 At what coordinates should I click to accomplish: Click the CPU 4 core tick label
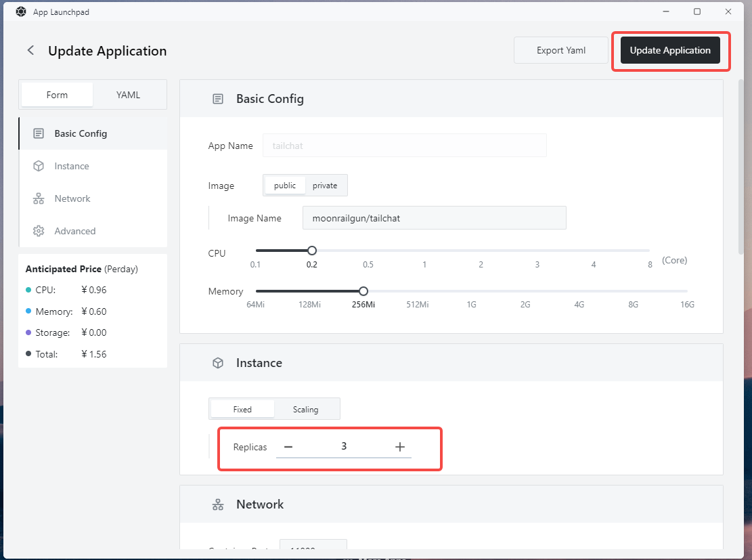[593, 264]
